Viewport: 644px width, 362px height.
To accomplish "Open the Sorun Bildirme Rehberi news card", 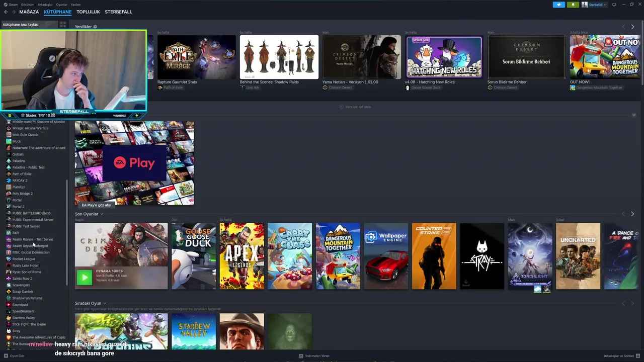I will 526,57.
